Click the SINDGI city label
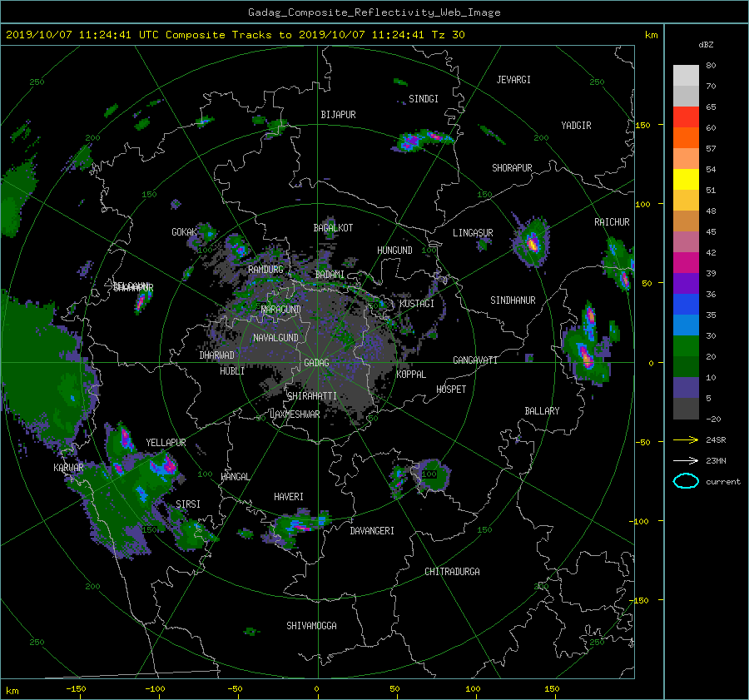 424,99
